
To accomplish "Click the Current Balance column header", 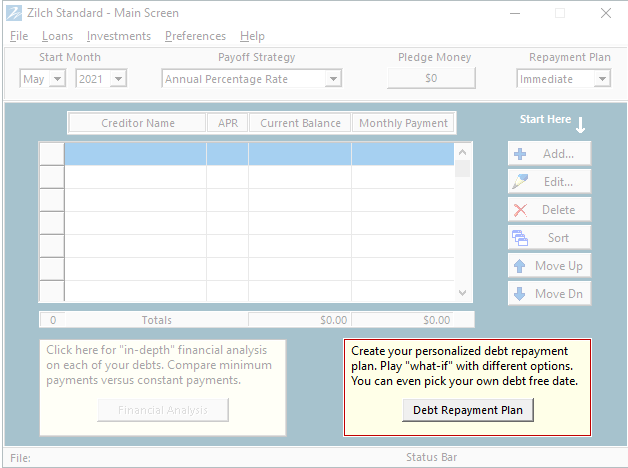I will tap(300, 123).
